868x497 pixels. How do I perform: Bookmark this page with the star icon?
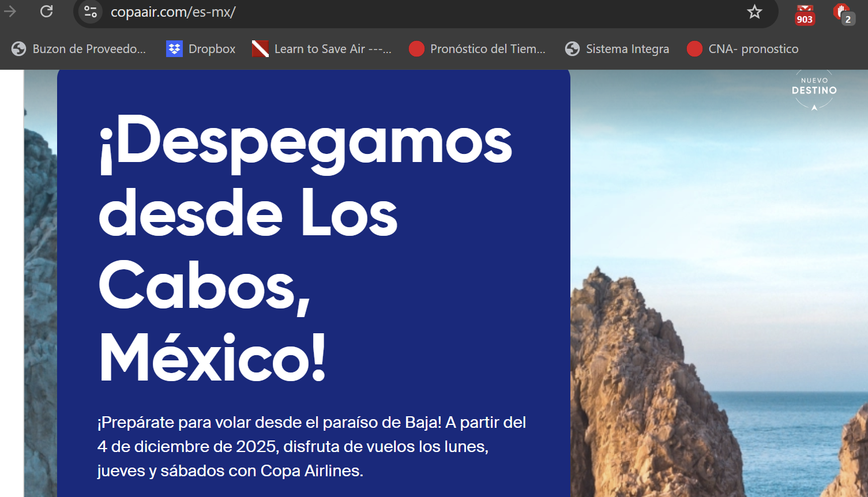click(754, 12)
